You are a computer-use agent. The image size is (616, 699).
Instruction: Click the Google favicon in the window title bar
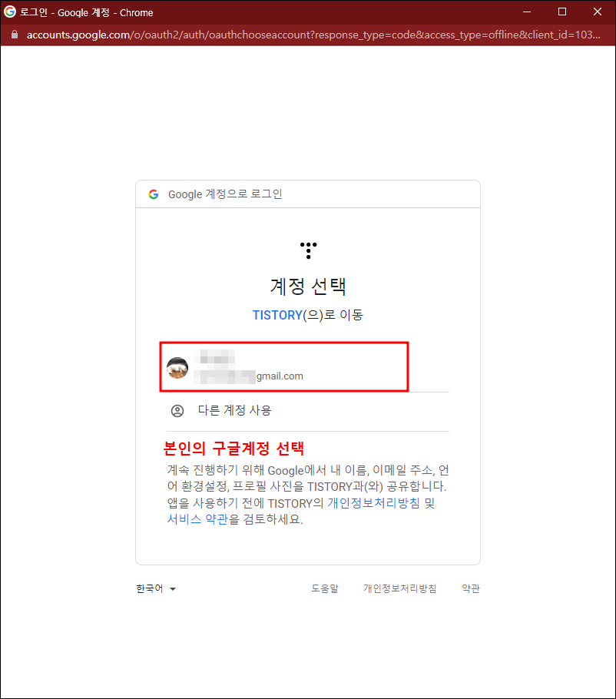[11, 12]
